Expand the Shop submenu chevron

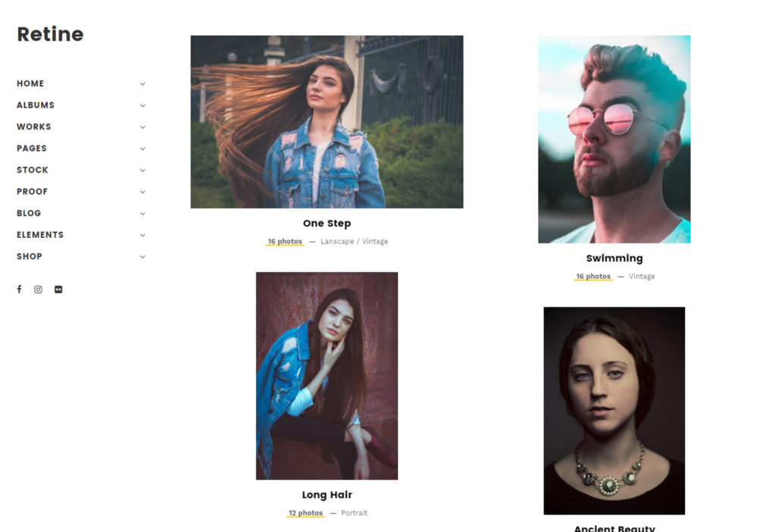pos(142,257)
